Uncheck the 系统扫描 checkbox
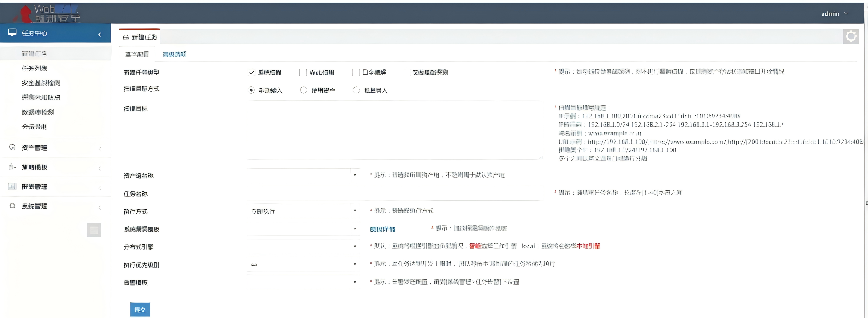The image size is (868, 318). coord(251,72)
